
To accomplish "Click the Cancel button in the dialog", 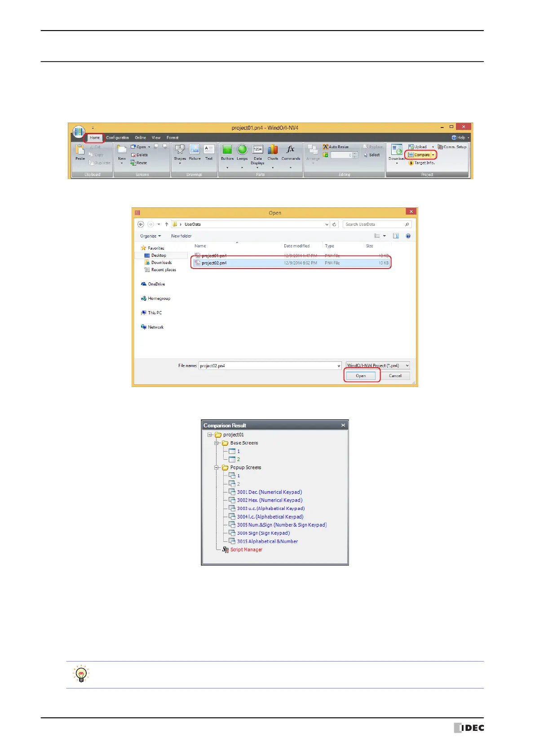I will point(395,376).
